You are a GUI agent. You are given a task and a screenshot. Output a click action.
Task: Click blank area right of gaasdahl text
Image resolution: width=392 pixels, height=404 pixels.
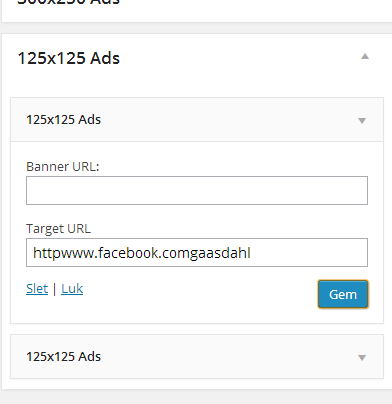click(x=308, y=252)
